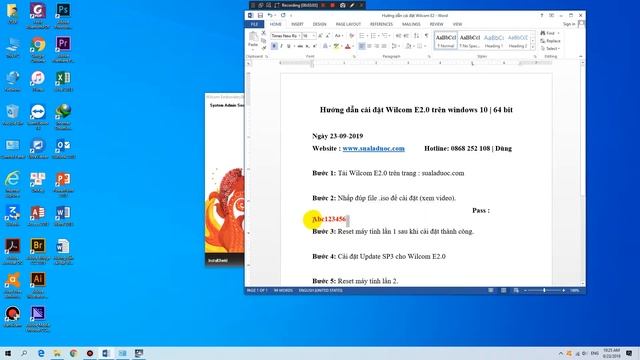The image size is (640, 360).
Task: Click Sign in link
Action: point(569,24)
